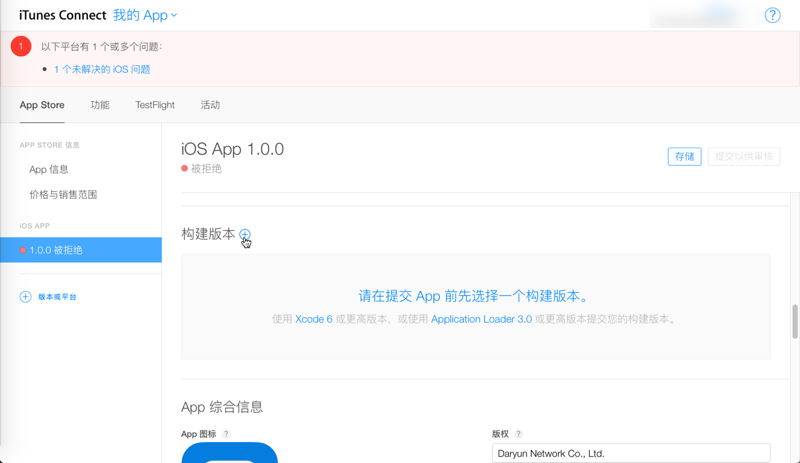Click the plus icon next to 构建版本

click(x=245, y=234)
